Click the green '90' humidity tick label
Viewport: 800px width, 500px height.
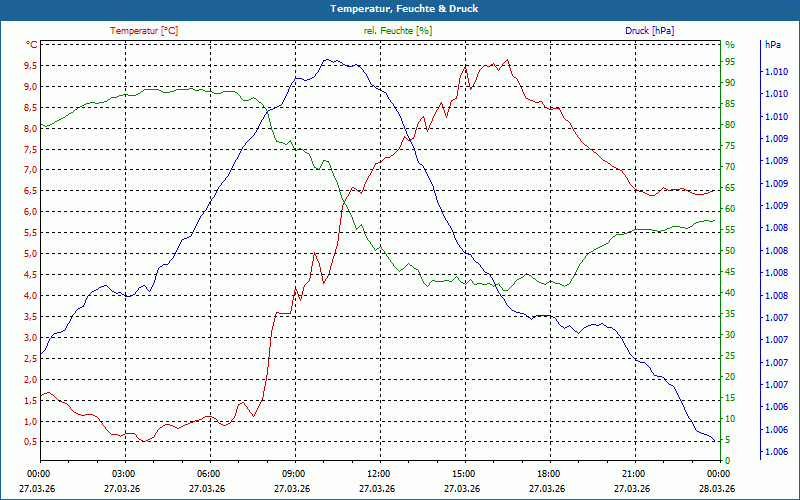tap(730, 83)
